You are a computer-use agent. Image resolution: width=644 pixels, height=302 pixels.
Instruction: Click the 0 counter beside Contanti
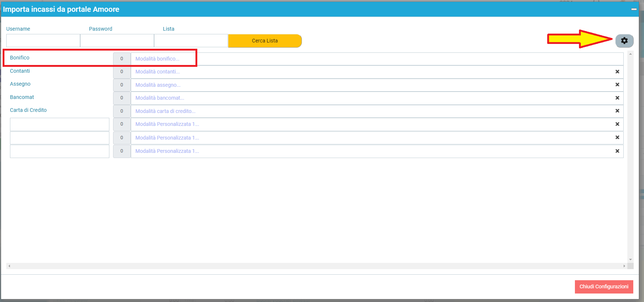tap(122, 72)
